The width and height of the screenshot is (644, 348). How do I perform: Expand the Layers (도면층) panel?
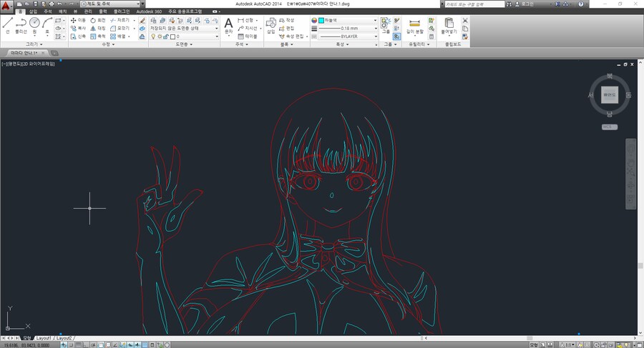click(x=184, y=44)
